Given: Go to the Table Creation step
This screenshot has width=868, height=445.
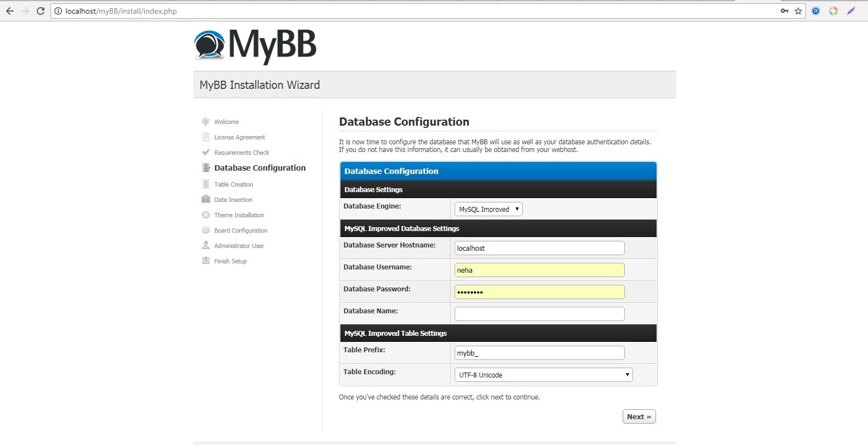Looking at the screenshot, I should tap(233, 184).
